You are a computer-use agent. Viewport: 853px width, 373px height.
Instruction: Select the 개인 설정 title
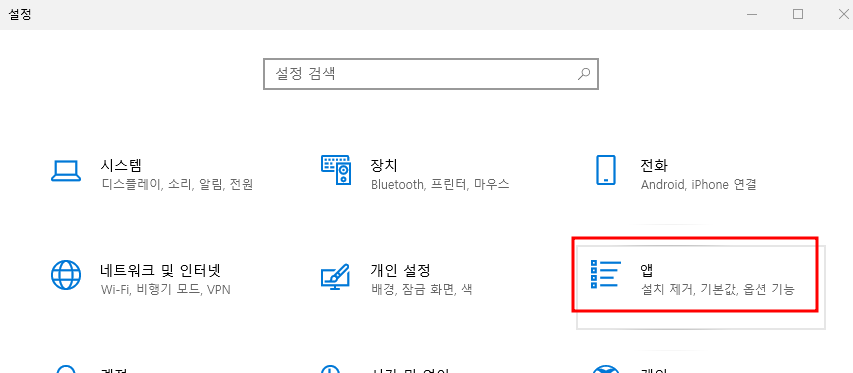pyautogui.click(x=400, y=270)
